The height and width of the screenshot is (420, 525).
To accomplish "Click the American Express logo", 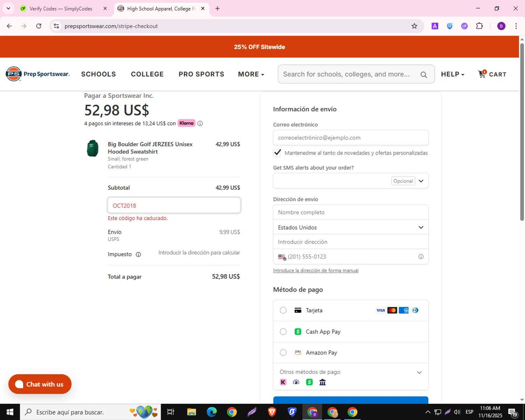I will coord(404,310).
